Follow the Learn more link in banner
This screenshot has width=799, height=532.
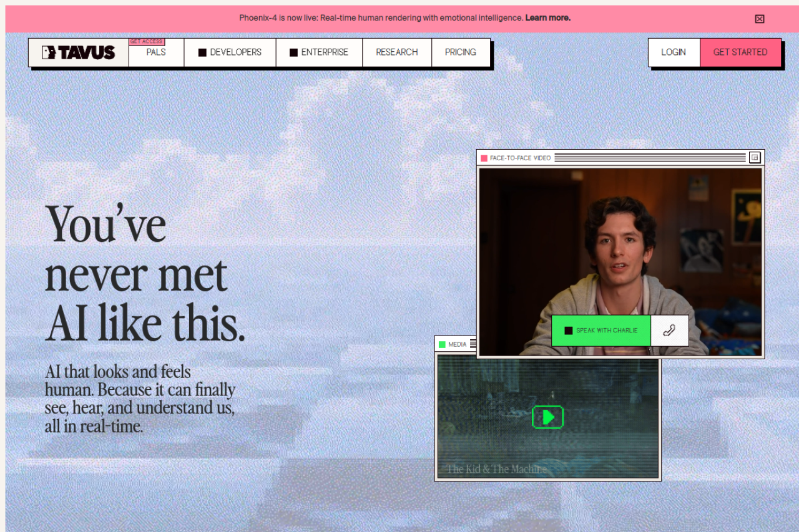tap(548, 18)
